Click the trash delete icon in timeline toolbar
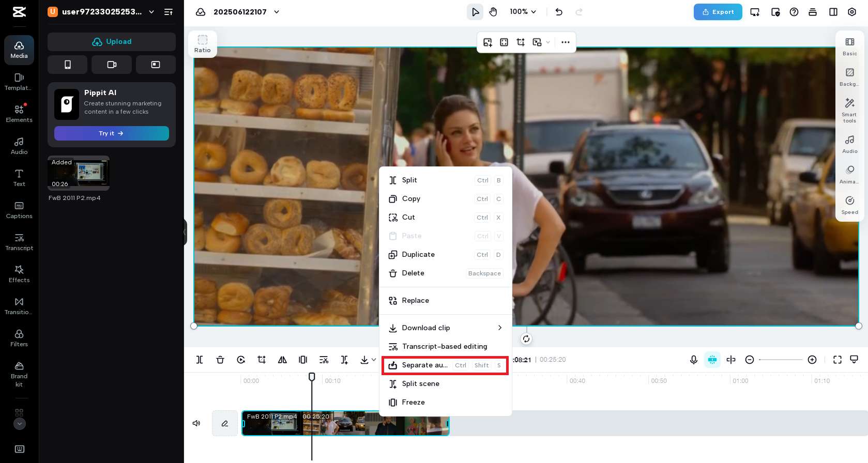This screenshot has width=868, height=463. click(x=220, y=360)
